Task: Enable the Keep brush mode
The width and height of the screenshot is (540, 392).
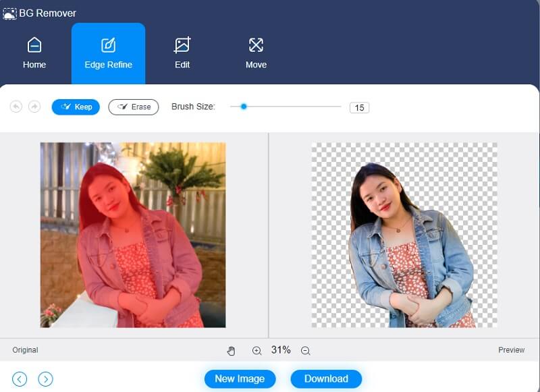Action: coord(76,107)
